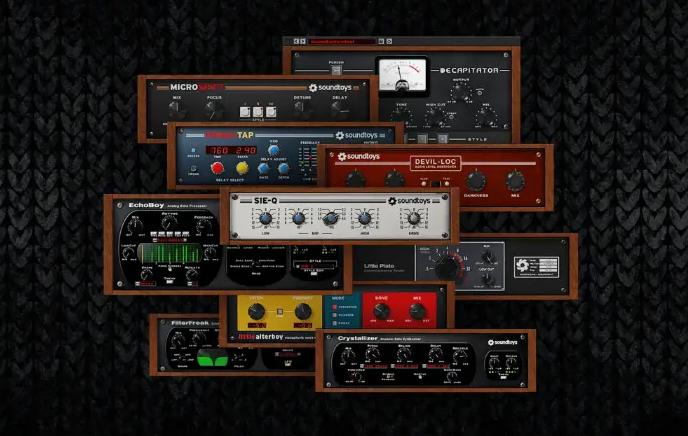Screen dimensions: 688x436
Task: Click the MicroShift Mix knob
Action: pyautogui.click(x=176, y=110)
